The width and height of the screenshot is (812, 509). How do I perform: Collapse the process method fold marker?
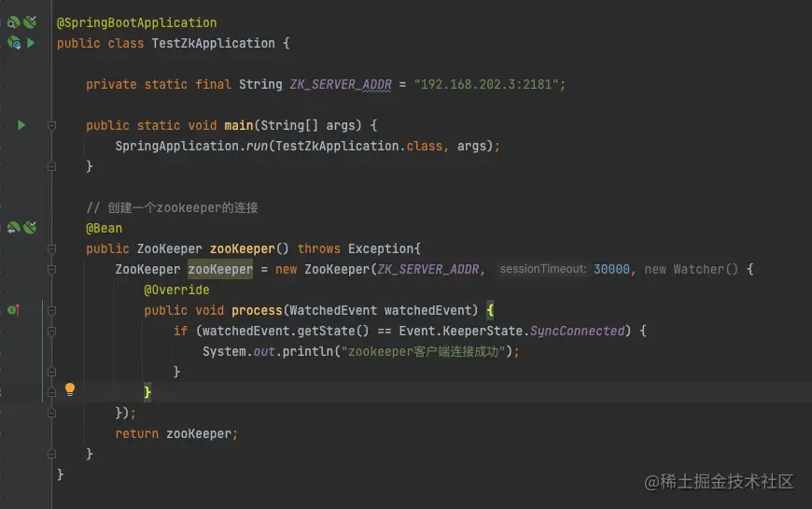pyautogui.click(x=51, y=310)
